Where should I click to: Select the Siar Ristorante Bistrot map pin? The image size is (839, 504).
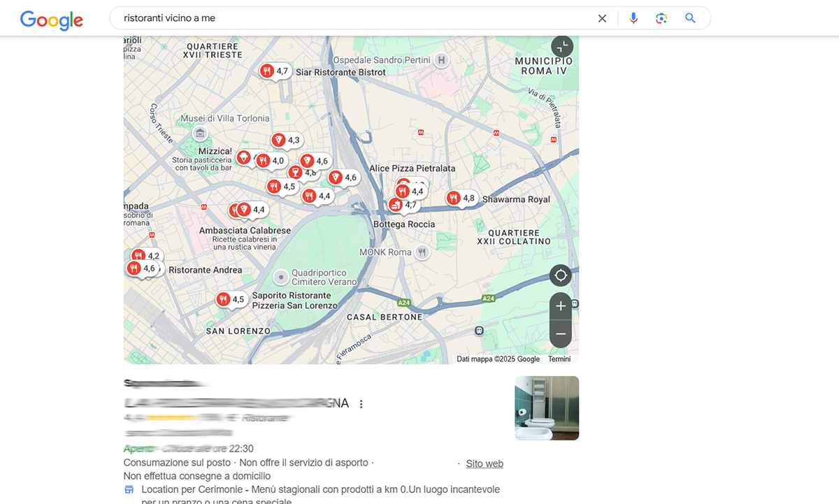point(267,71)
